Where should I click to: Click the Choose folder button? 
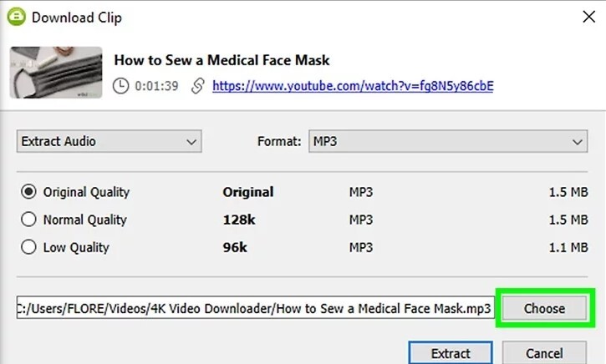pos(544,308)
